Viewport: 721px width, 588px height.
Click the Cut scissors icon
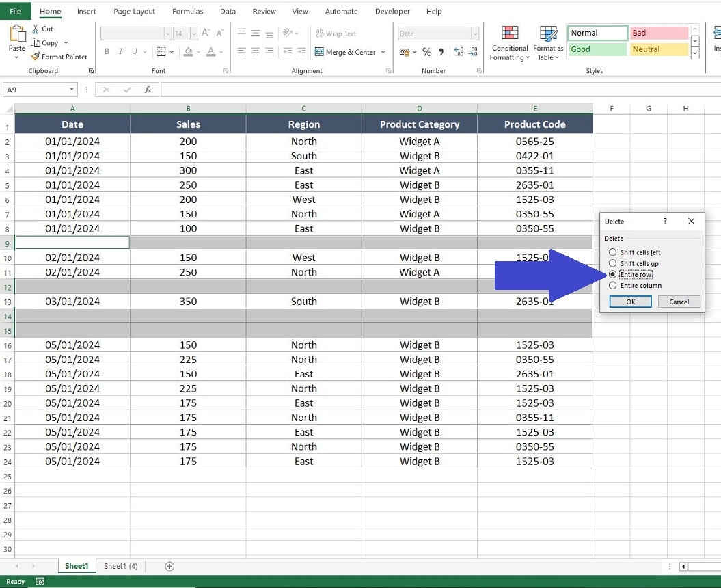pos(36,29)
